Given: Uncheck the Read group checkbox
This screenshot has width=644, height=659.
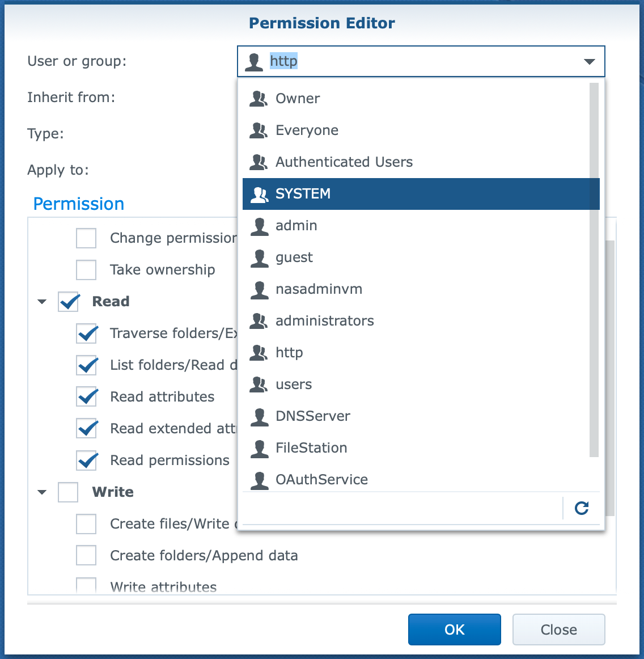Looking at the screenshot, I should click(x=68, y=302).
